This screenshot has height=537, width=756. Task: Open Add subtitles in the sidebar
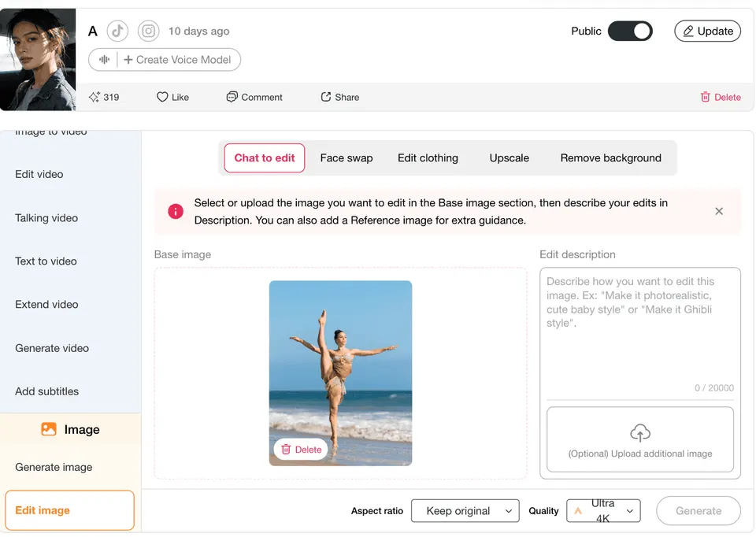[x=46, y=391]
